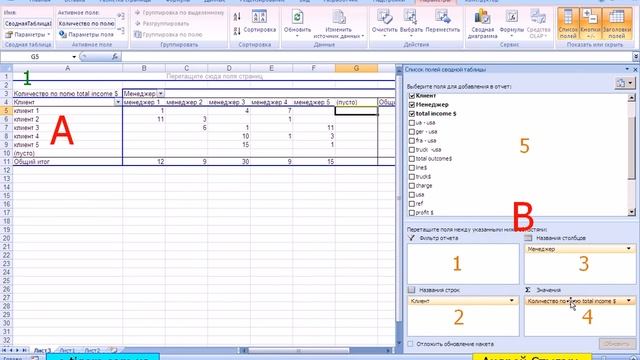Click the Активное поле name field

coord(86,24)
